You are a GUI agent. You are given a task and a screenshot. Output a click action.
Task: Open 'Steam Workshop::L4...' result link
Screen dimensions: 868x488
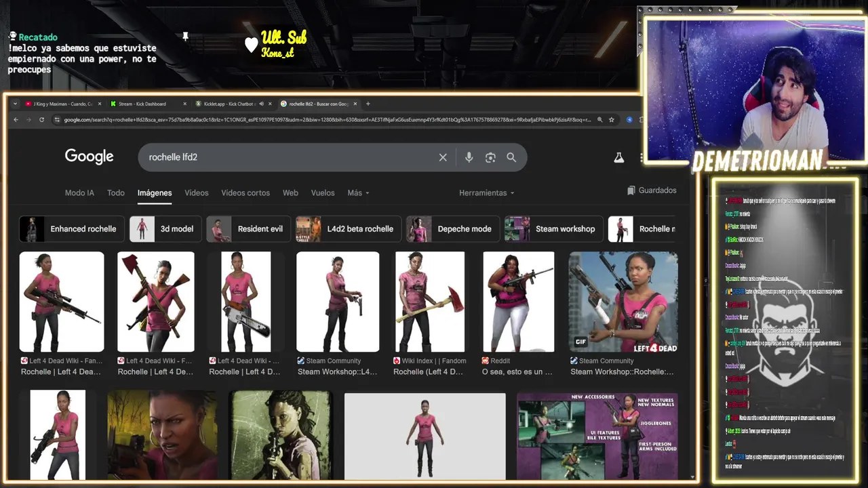[337, 372]
